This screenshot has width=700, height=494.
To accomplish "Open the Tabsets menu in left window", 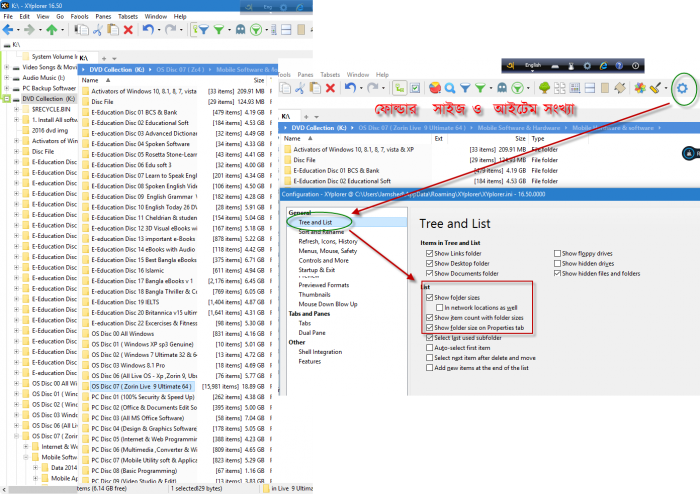I will pyautogui.click(x=128, y=17).
